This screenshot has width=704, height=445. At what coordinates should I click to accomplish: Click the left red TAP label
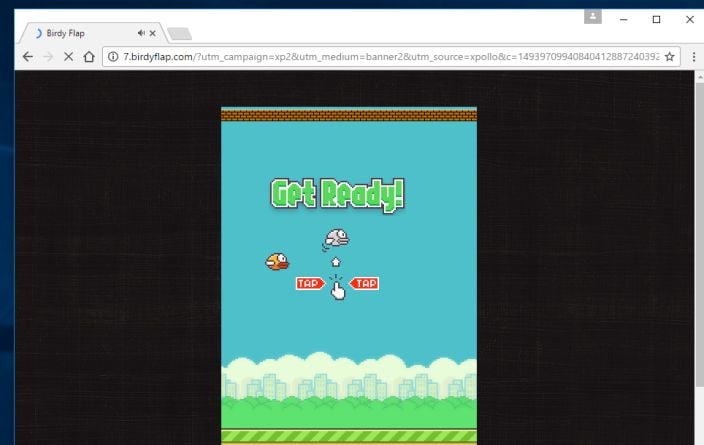pos(310,283)
